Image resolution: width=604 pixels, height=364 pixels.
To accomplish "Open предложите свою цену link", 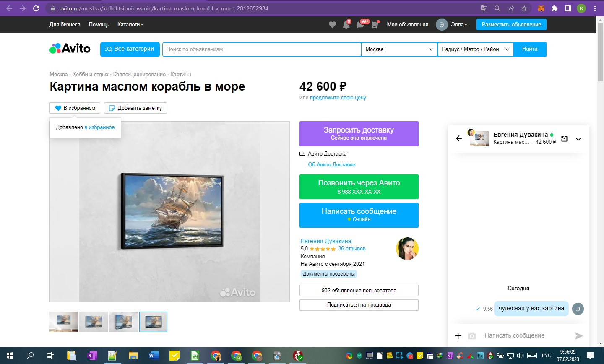I will [x=338, y=98].
